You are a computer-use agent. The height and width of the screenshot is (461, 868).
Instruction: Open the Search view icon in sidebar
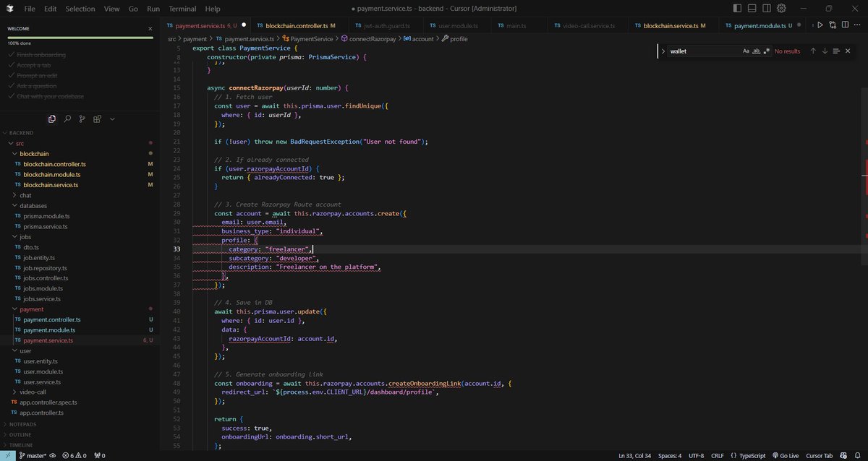67,119
